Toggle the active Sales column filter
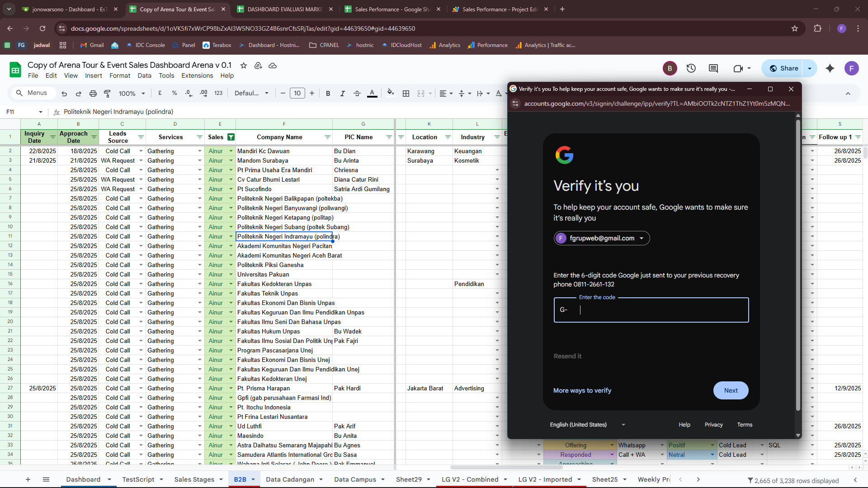The image size is (868, 488). coord(231,137)
